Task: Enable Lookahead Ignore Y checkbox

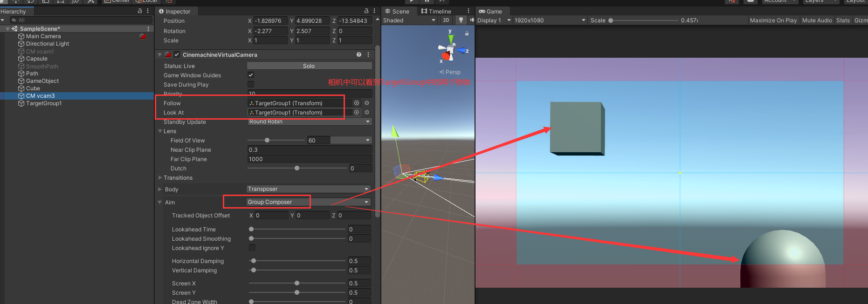Action: (252, 248)
